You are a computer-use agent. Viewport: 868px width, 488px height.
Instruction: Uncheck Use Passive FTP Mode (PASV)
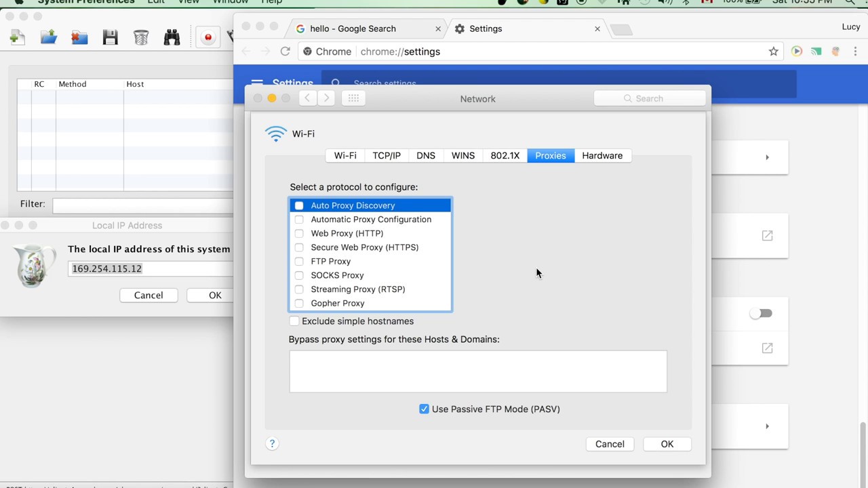(424, 409)
